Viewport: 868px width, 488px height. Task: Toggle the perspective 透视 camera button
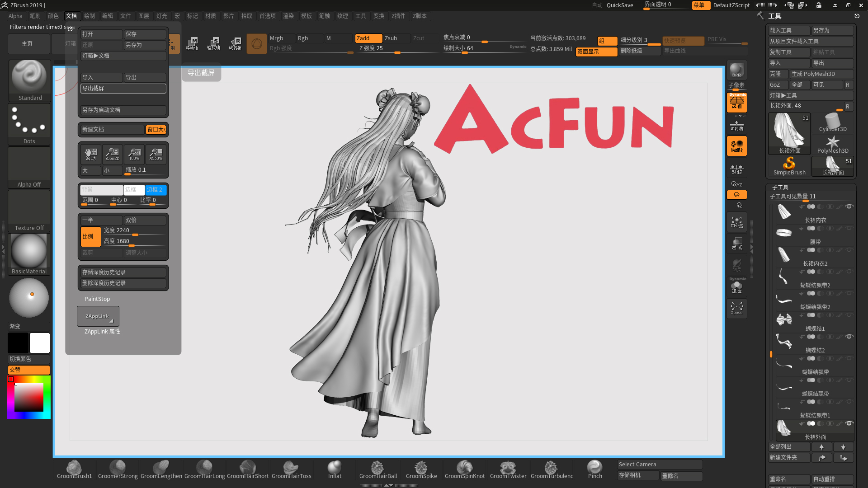tap(736, 102)
